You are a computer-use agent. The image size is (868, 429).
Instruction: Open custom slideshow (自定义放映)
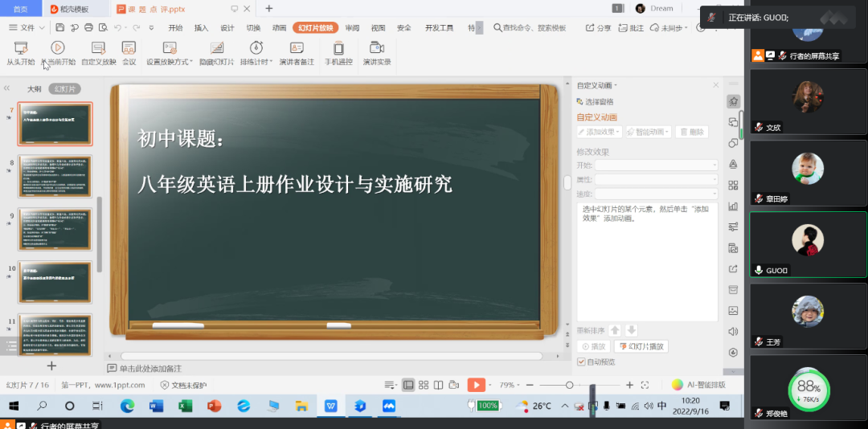tap(99, 53)
